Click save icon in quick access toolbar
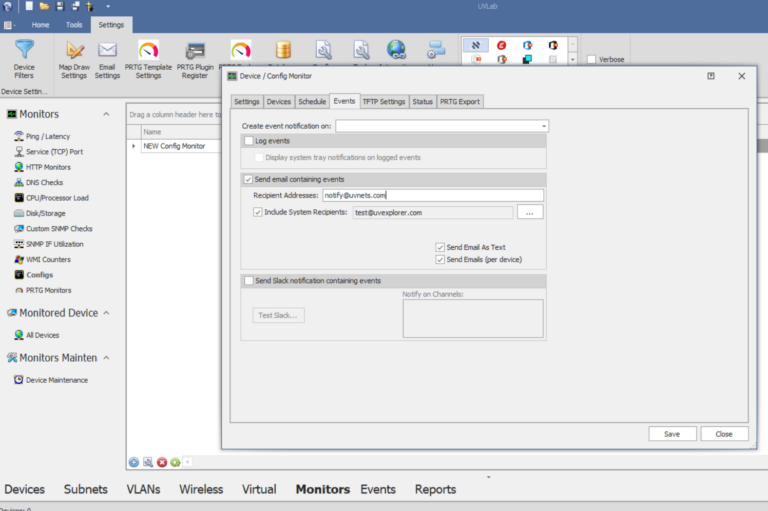Screen dimensions: 768x511 (60, 6)
